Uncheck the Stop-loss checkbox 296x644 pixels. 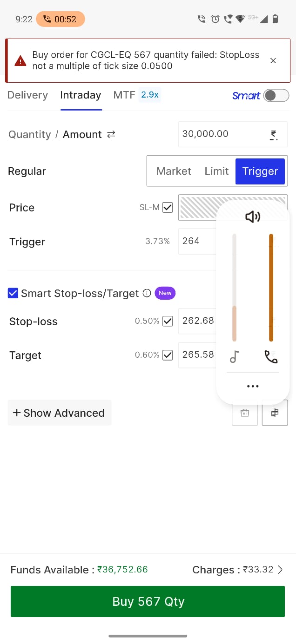point(168,321)
